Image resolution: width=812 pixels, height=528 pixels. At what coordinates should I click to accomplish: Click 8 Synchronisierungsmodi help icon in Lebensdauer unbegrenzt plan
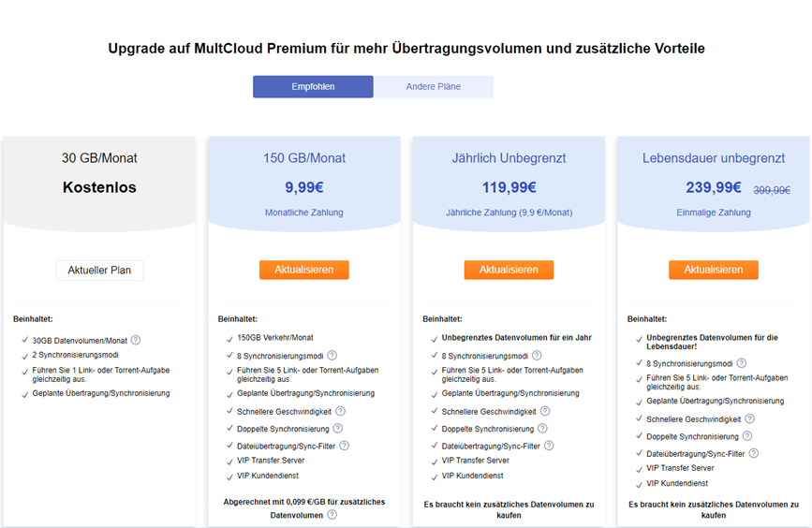click(x=742, y=363)
